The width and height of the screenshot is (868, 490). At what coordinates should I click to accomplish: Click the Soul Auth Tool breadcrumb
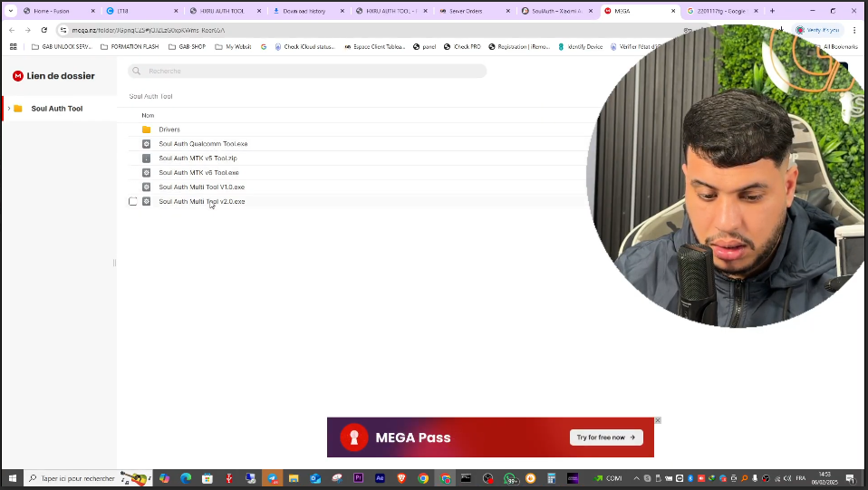tap(150, 96)
